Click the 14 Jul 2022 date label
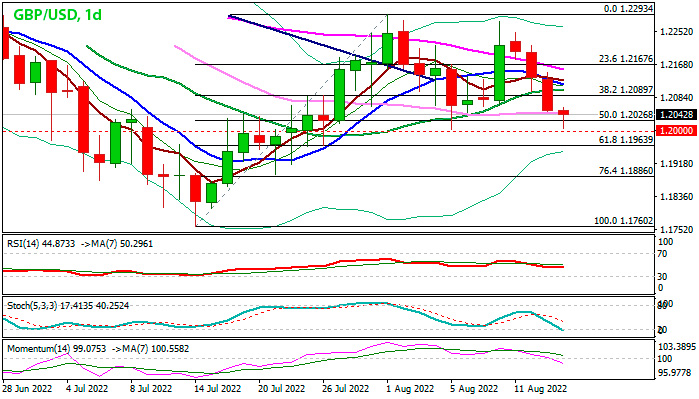The width and height of the screenshot is (699, 399). pos(217,389)
